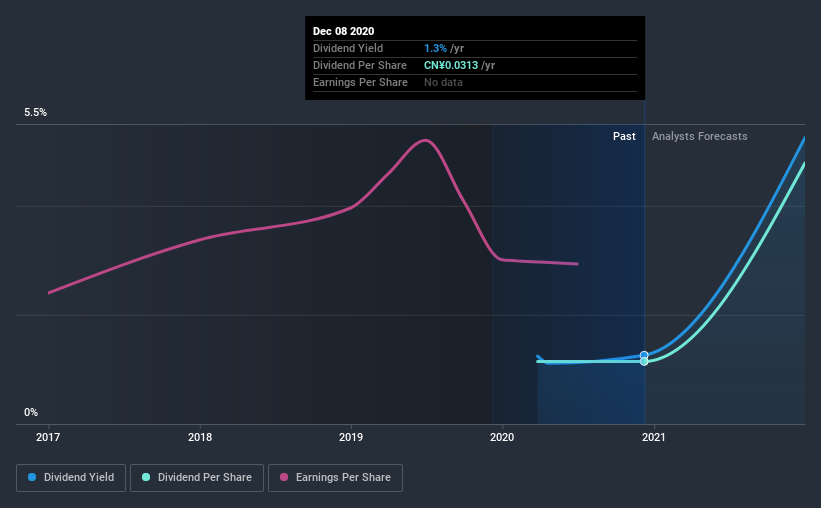Image resolution: width=821 pixels, height=508 pixels.
Task: Click the Past region label
Action: coord(624,136)
